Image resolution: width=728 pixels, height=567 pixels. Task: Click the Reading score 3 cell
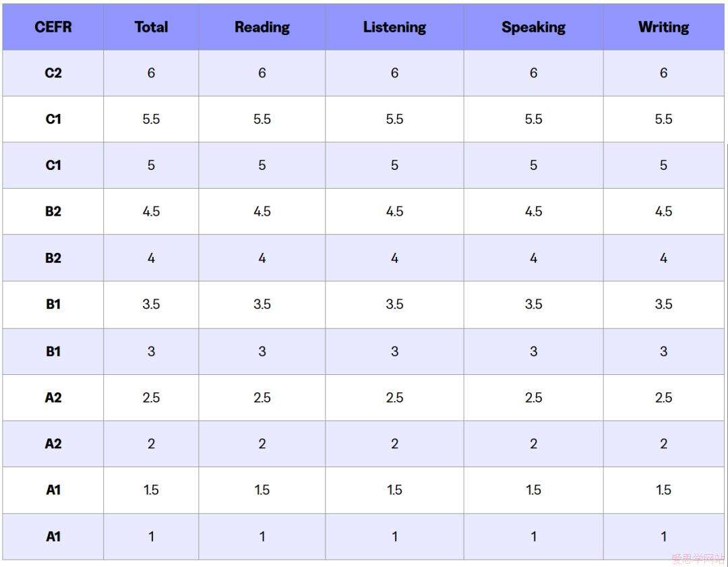(x=262, y=351)
